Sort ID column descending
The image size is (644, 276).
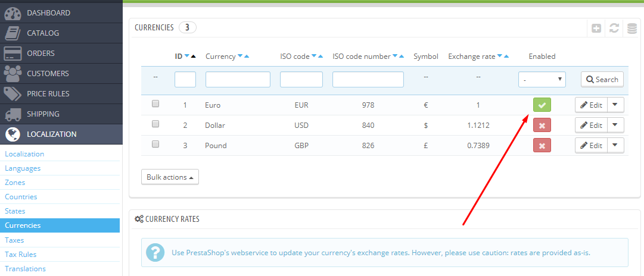point(187,56)
